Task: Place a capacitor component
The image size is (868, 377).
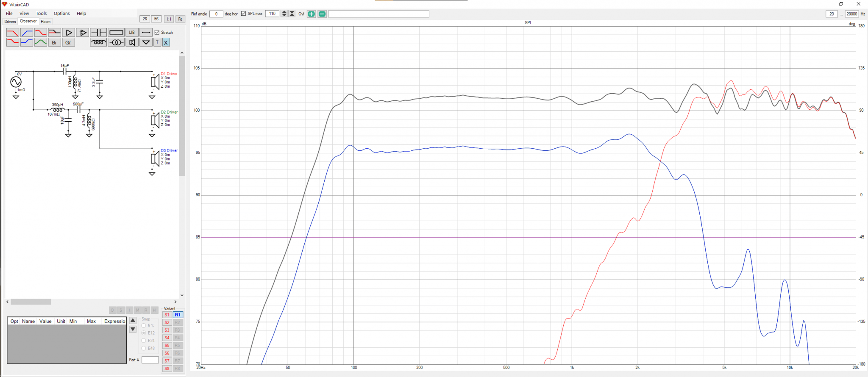Action: (x=98, y=32)
